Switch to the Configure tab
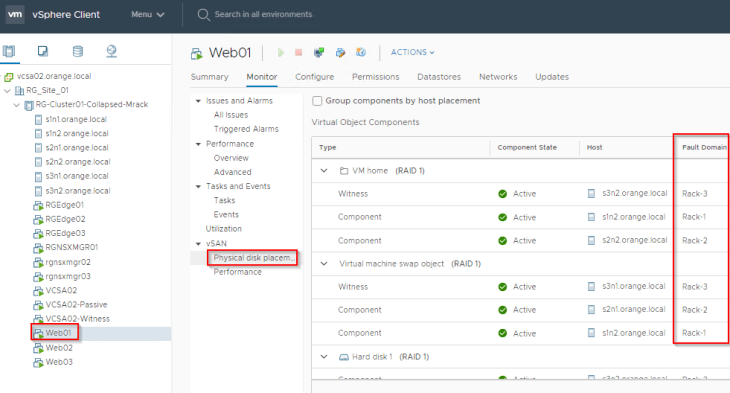 coord(314,77)
